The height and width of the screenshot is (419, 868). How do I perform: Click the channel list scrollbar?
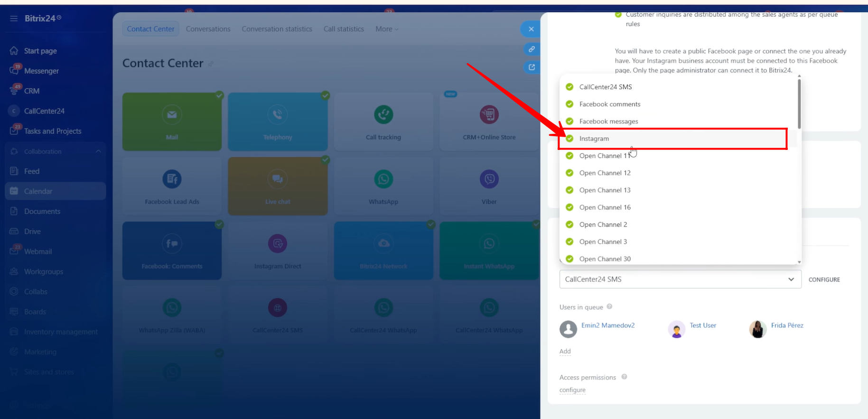tap(799, 104)
